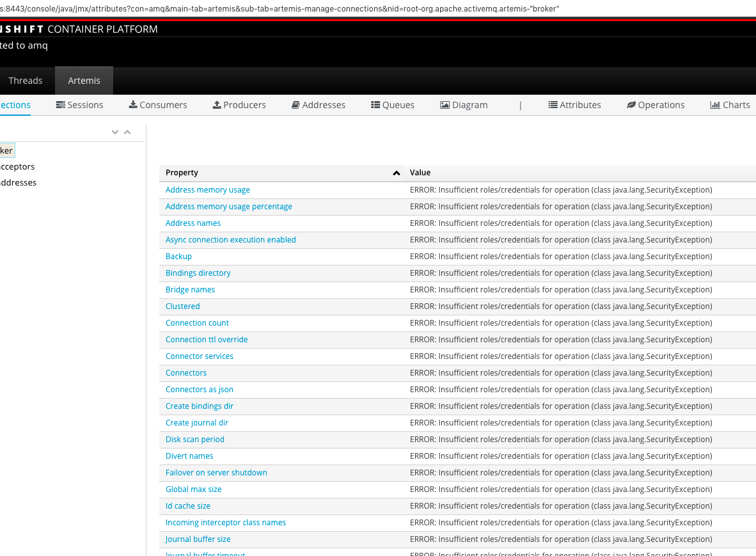
Task: Open Address memory usage property
Action: [207, 190]
